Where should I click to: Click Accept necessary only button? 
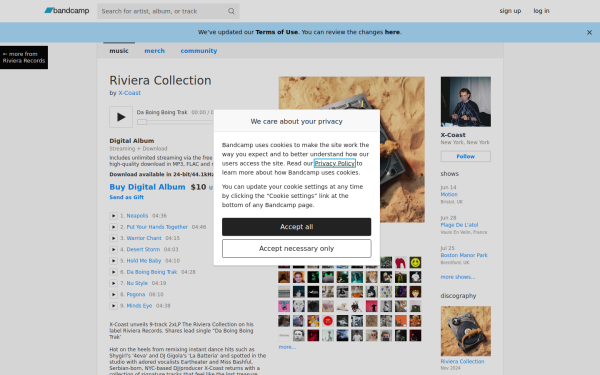tap(297, 249)
